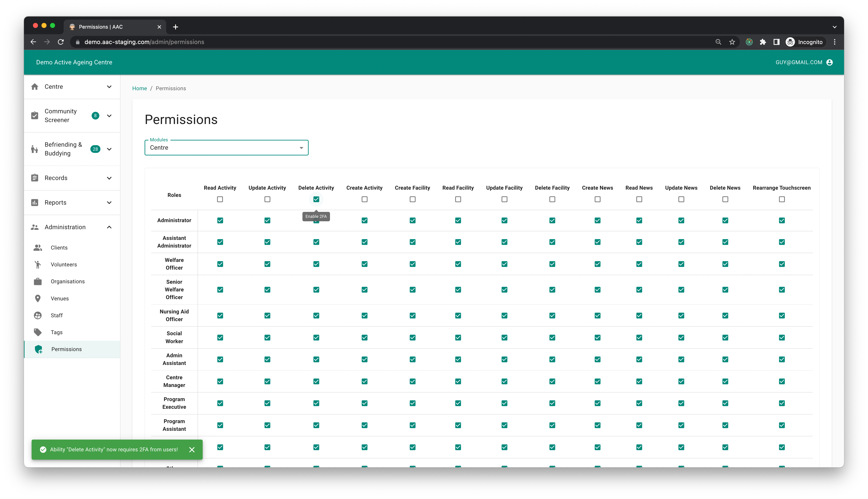Expand the Community Screener section chevron
The height and width of the screenshot is (499, 868).
(109, 115)
